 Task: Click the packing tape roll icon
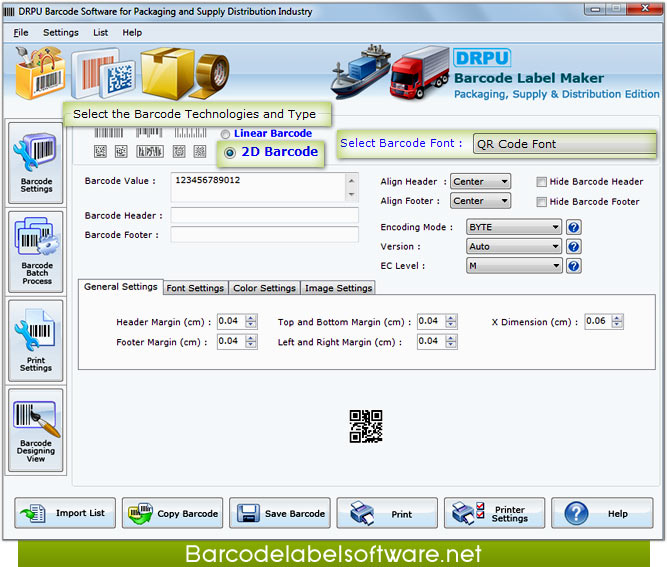tap(211, 76)
